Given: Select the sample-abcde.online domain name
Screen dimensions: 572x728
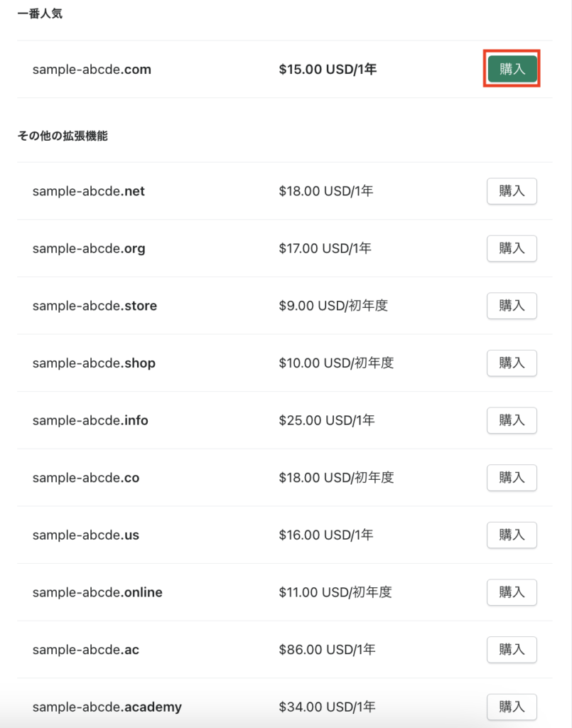Looking at the screenshot, I should pos(97,592).
